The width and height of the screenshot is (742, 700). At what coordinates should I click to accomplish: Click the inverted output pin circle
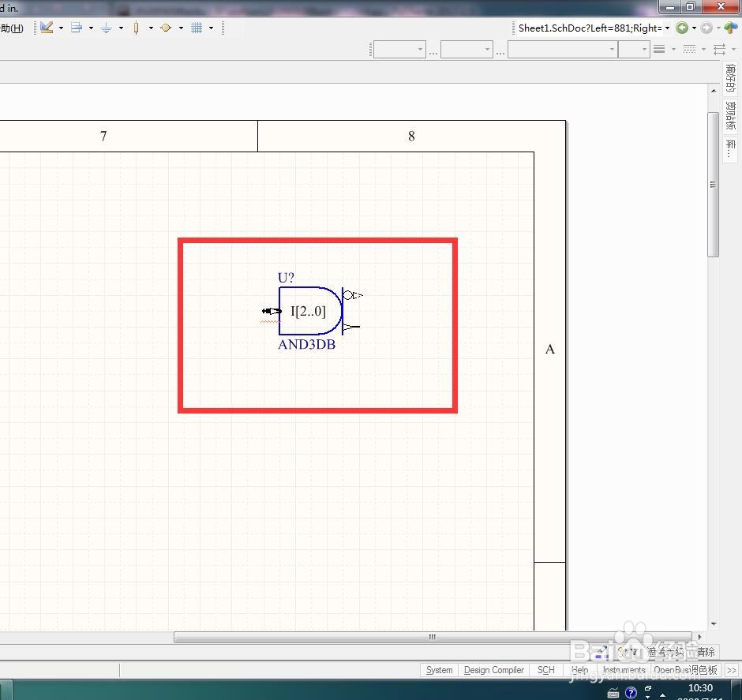(348, 295)
